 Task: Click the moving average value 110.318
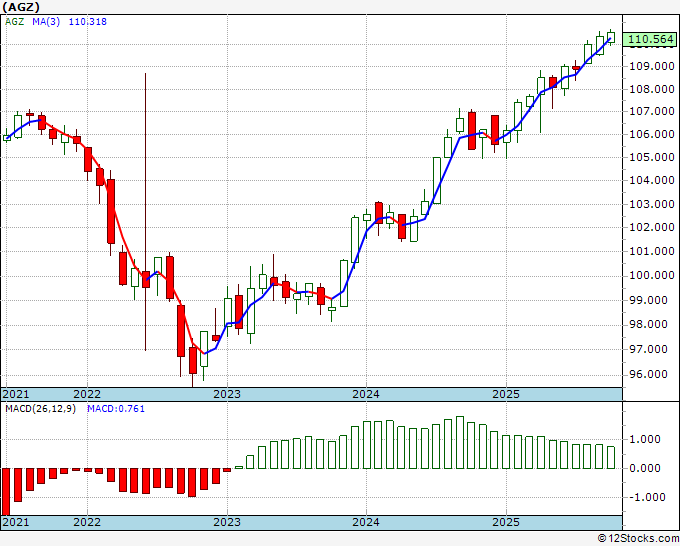pos(88,21)
